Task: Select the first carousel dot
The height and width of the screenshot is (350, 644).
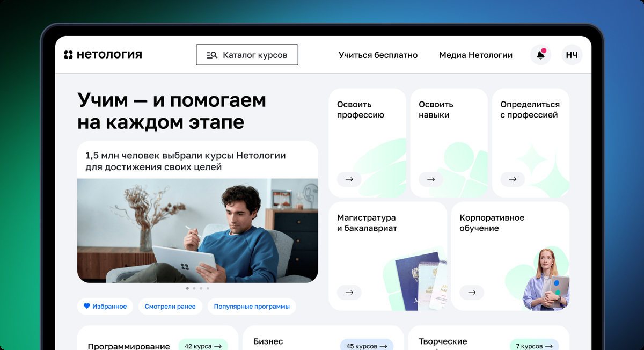Action: 187,288
